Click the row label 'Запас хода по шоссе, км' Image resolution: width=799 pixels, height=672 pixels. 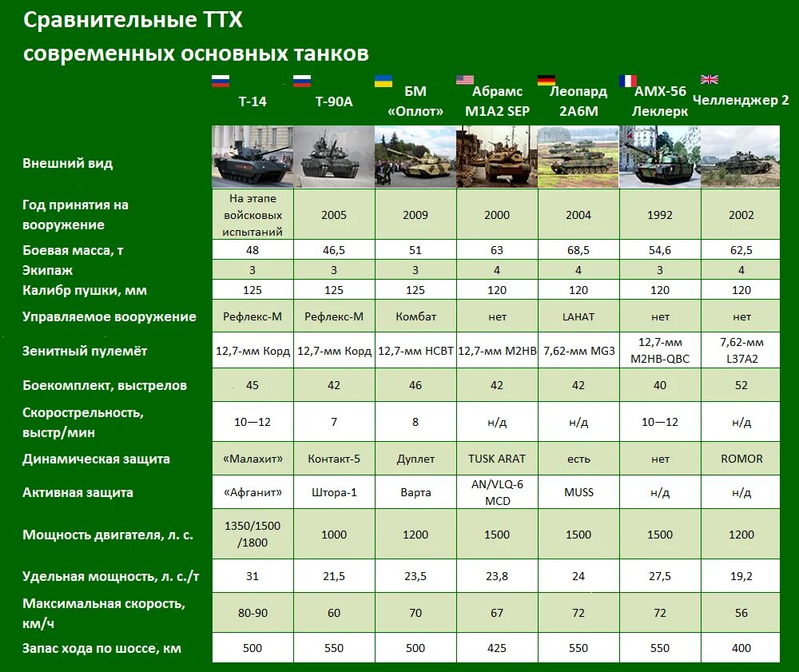(x=101, y=648)
